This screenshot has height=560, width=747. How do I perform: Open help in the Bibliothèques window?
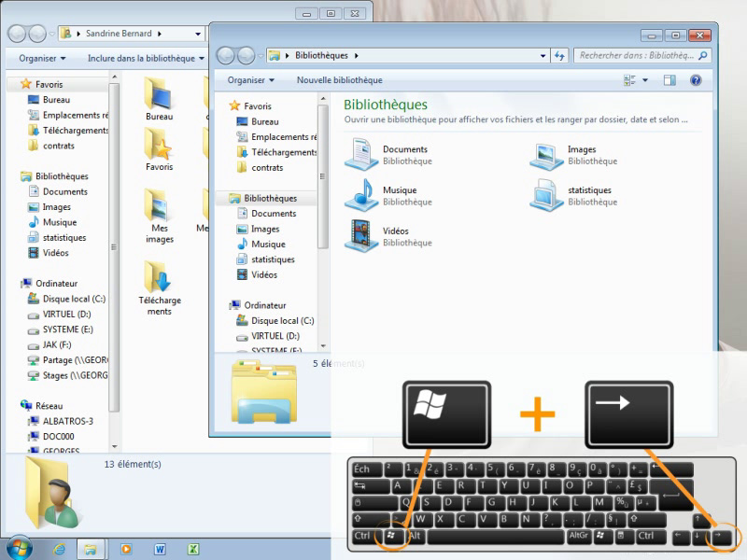tap(696, 80)
